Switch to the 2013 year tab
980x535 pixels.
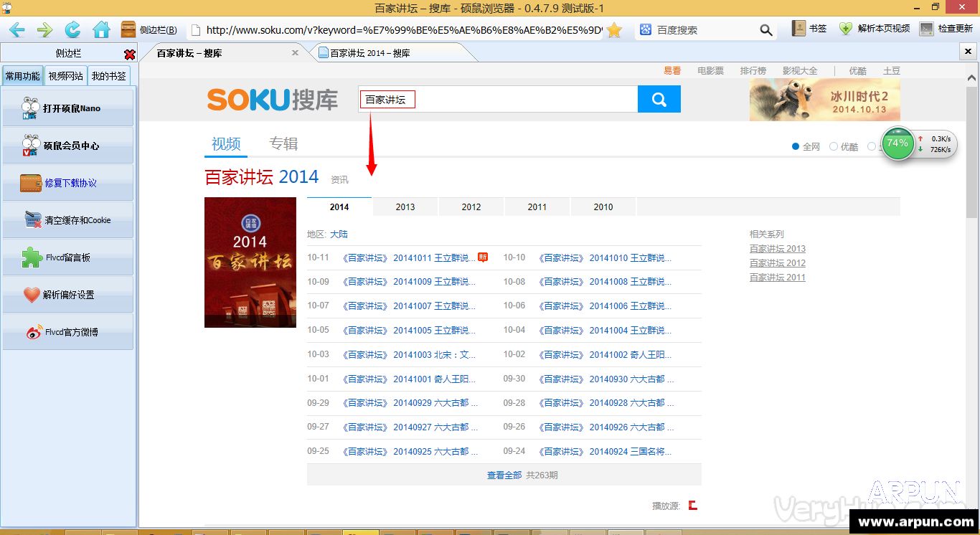(x=405, y=207)
